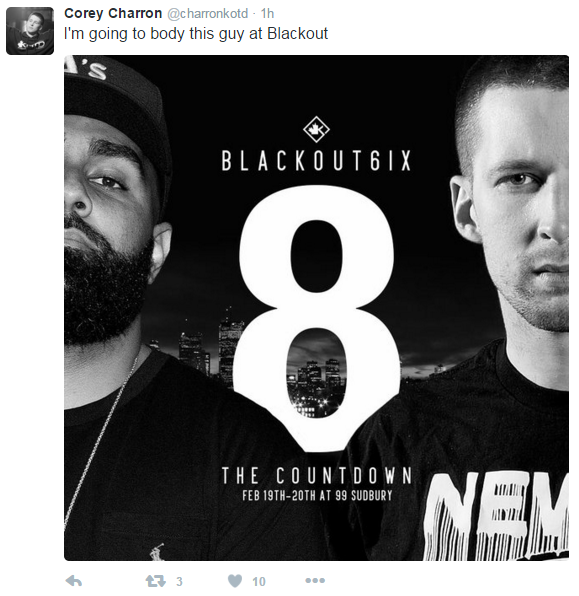Retweet the Blackout post
Viewport: 579px width, 596px height.
click(155, 581)
